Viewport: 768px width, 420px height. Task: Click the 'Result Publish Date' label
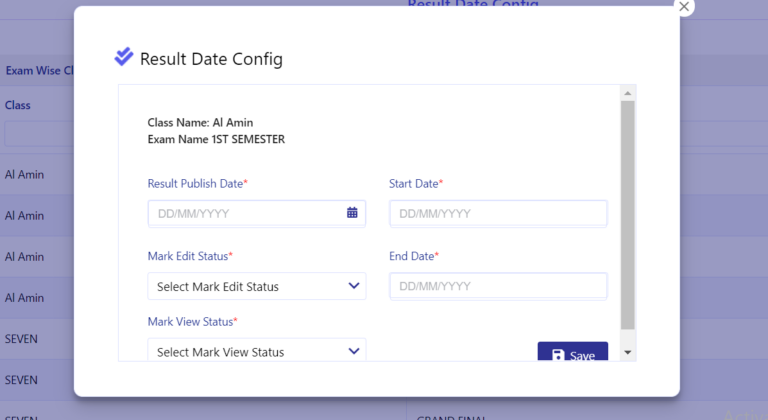click(195, 183)
